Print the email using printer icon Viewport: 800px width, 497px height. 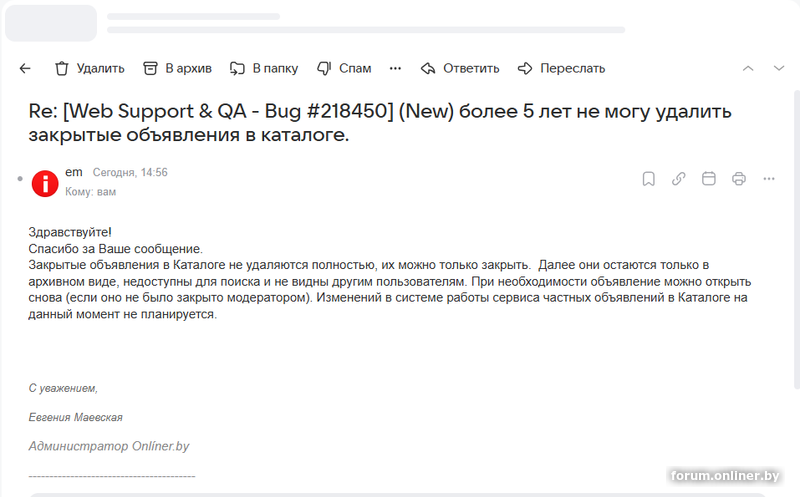(x=739, y=179)
